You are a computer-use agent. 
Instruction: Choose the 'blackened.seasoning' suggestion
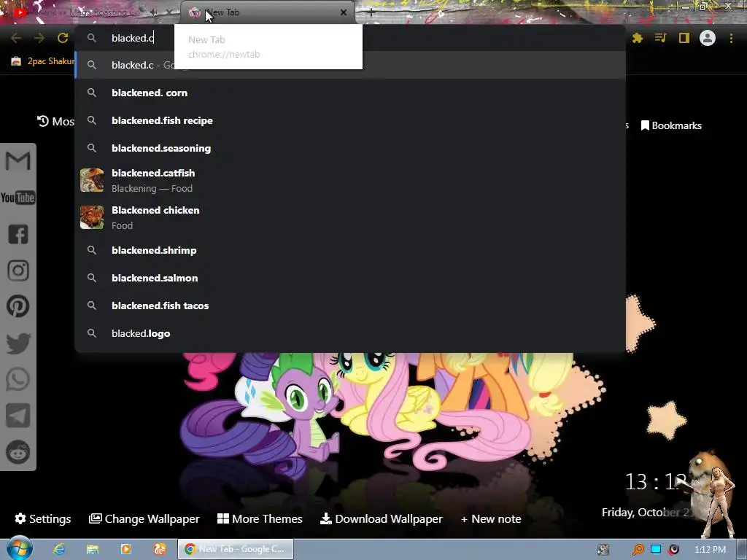(350, 148)
